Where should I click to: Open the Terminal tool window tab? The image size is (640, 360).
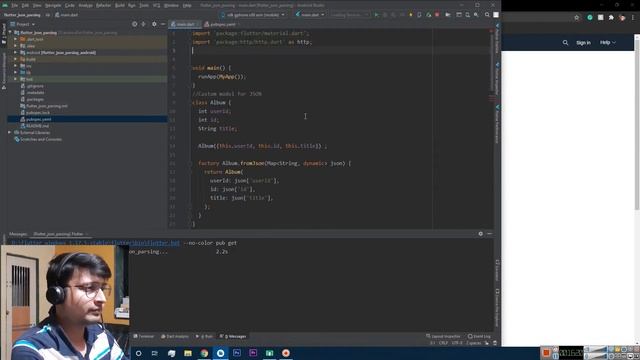[x=144, y=336]
